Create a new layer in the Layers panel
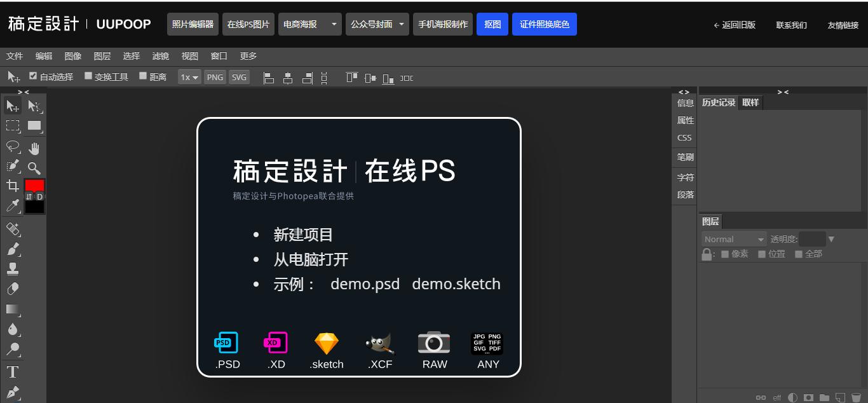Image resolution: width=868 pixels, height=403 pixels. 840,396
